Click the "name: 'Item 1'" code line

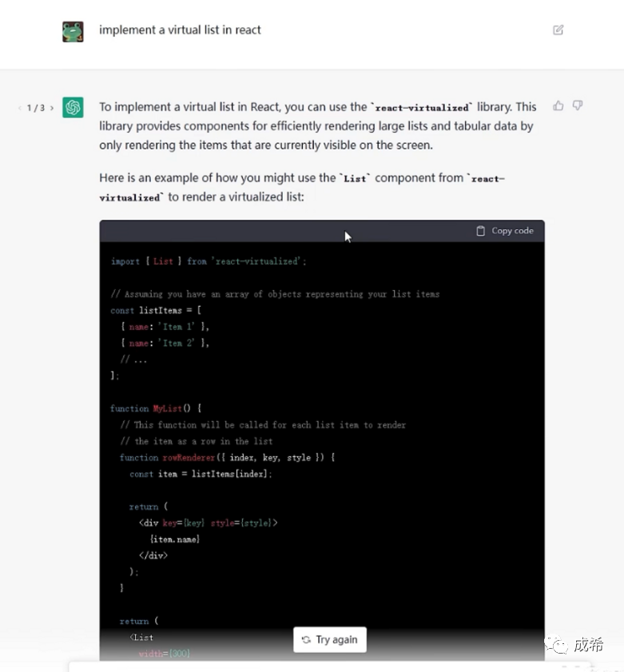(x=165, y=327)
